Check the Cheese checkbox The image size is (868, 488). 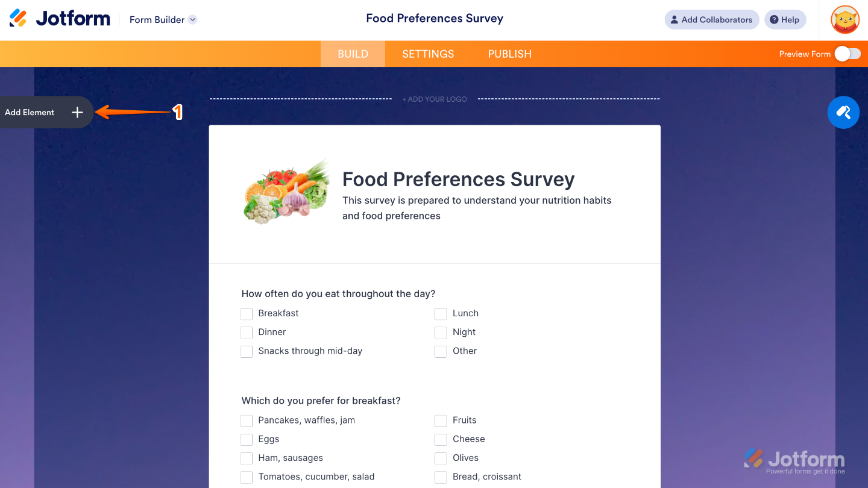tap(441, 439)
